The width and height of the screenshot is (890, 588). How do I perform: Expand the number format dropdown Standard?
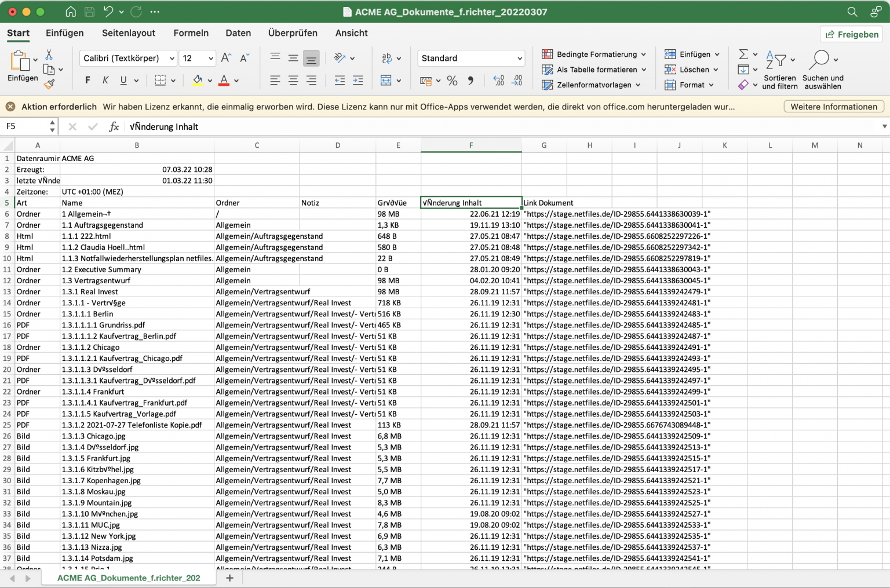point(471,58)
